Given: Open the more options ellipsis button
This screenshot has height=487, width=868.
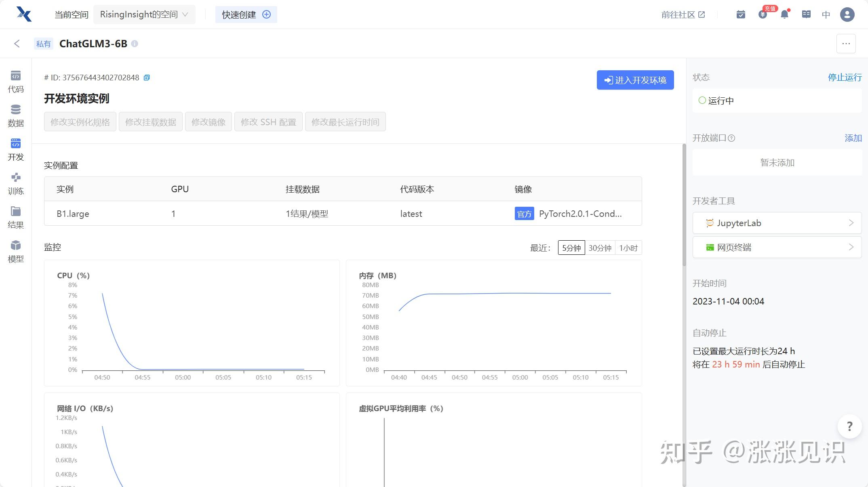Looking at the screenshot, I should coord(846,44).
